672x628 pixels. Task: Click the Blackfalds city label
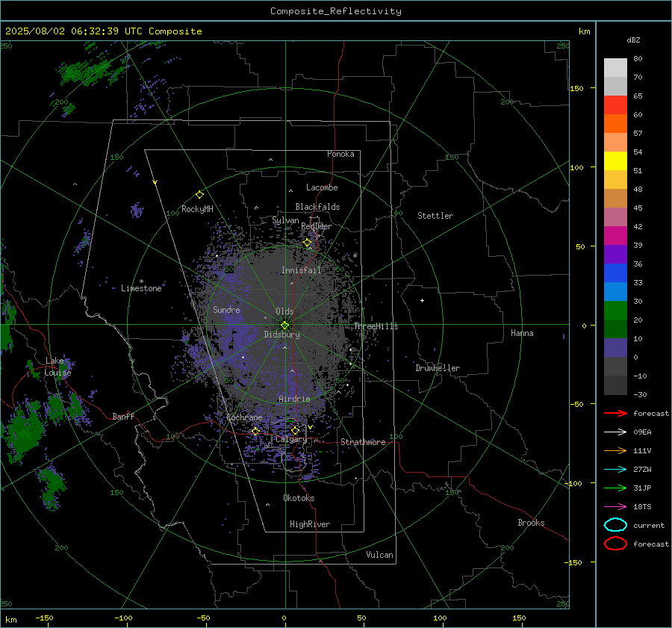[x=317, y=207]
